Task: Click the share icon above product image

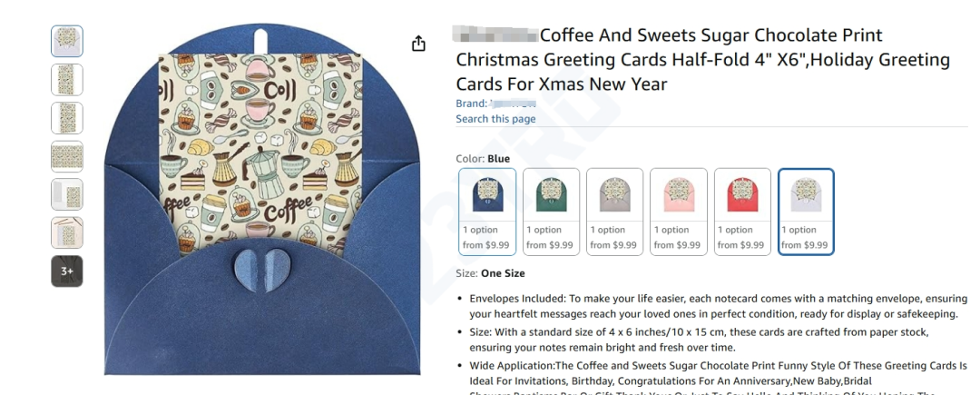Action: pos(418,44)
